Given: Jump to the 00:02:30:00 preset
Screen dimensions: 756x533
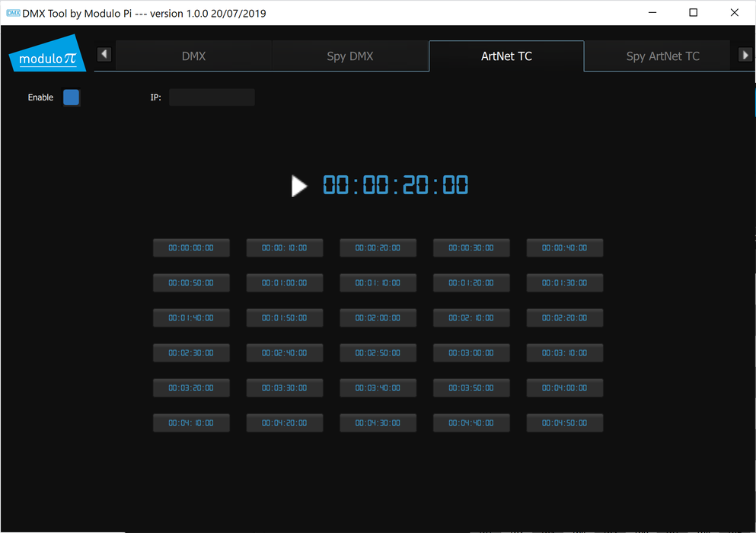Looking at the screenshot, I should coord(191,353).
